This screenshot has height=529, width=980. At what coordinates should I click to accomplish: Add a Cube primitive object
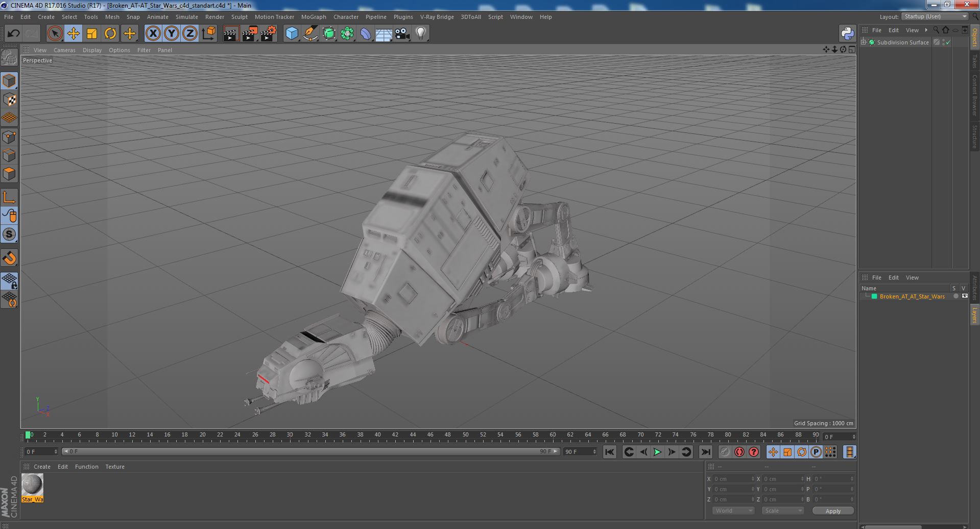tap(292, 34)
